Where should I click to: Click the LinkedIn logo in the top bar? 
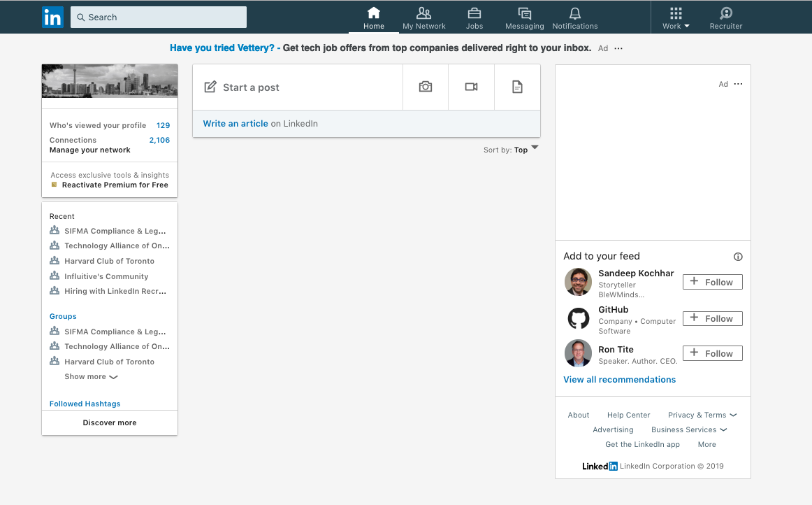52,17
